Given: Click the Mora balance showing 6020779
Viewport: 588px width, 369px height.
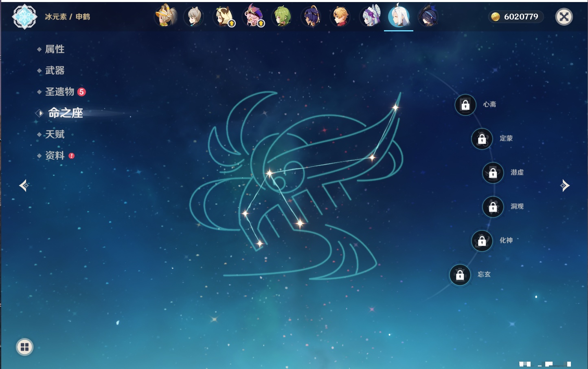Looking at the screenshot, I should click(x=516, y=17).
